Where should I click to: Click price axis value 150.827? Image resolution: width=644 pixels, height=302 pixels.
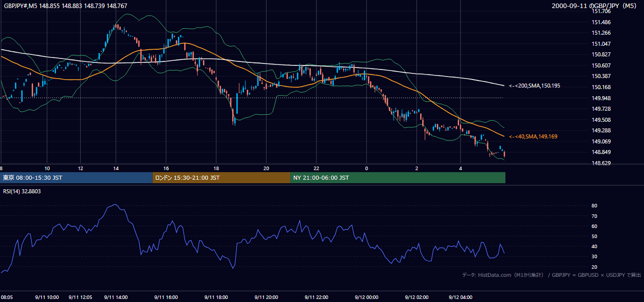pos(601,54)
